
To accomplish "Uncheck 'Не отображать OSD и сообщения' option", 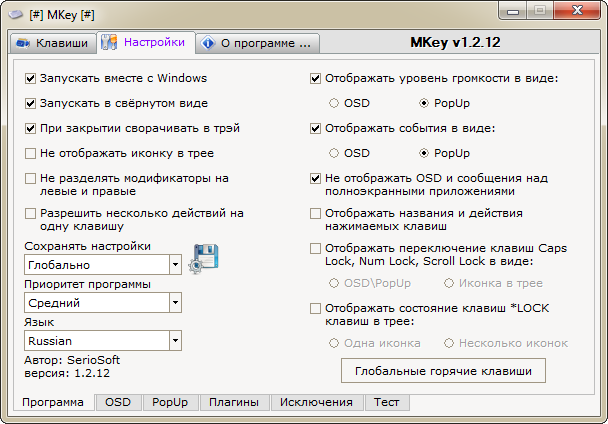I will (x=315, y=178).
